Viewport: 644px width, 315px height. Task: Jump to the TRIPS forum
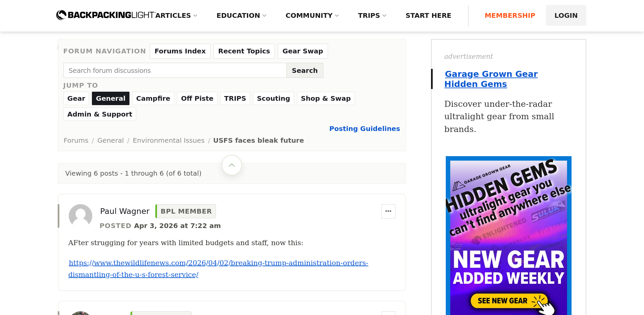(235, 98)
